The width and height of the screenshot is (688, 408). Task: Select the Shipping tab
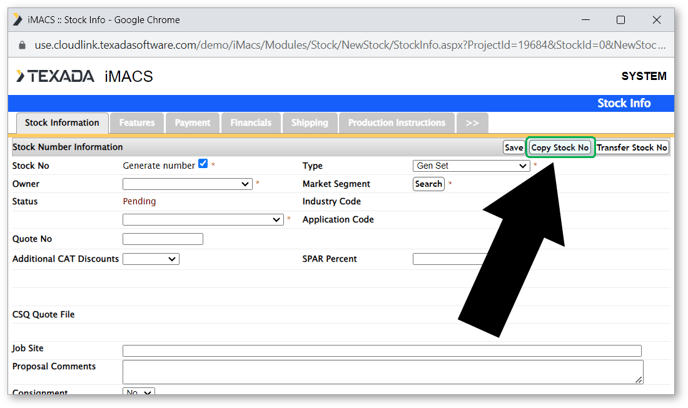[x=309, y=123]
